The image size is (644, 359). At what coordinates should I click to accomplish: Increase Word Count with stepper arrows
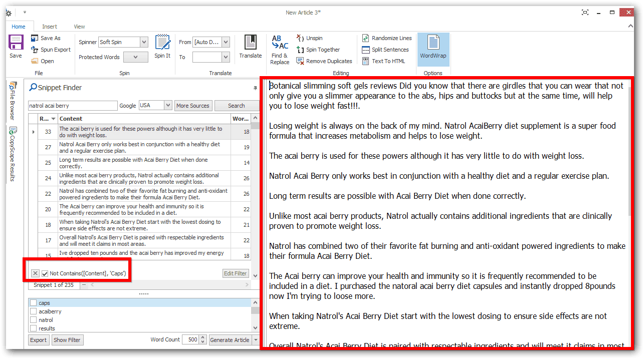tap(203, 337)
